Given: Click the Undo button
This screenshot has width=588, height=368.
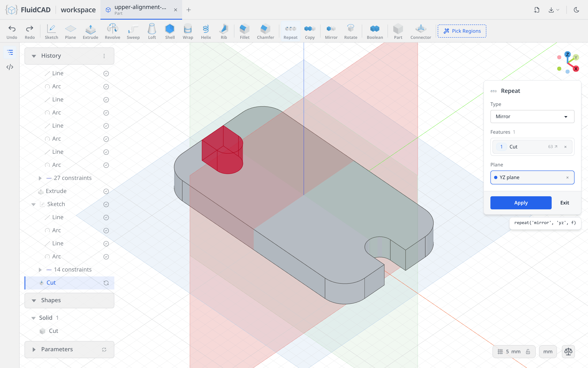Looking at the screenshot, I should (x=12, y=31).
